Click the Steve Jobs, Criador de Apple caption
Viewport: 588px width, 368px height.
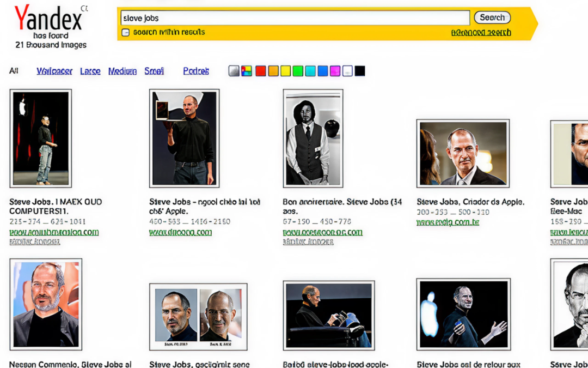[x=470, y=202]
